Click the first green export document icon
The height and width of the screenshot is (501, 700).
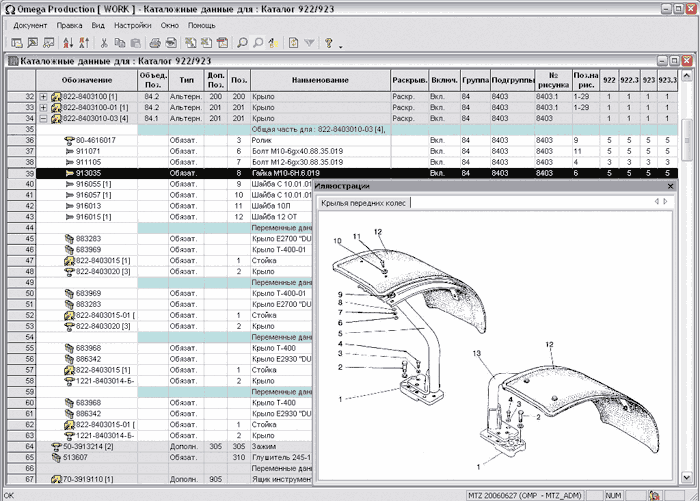tap(191, 43)
